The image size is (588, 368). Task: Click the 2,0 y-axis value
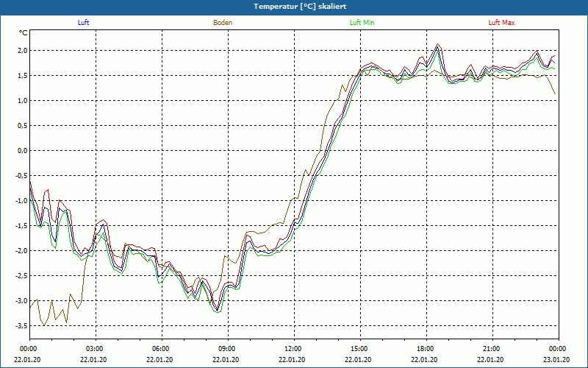point(23,51)
